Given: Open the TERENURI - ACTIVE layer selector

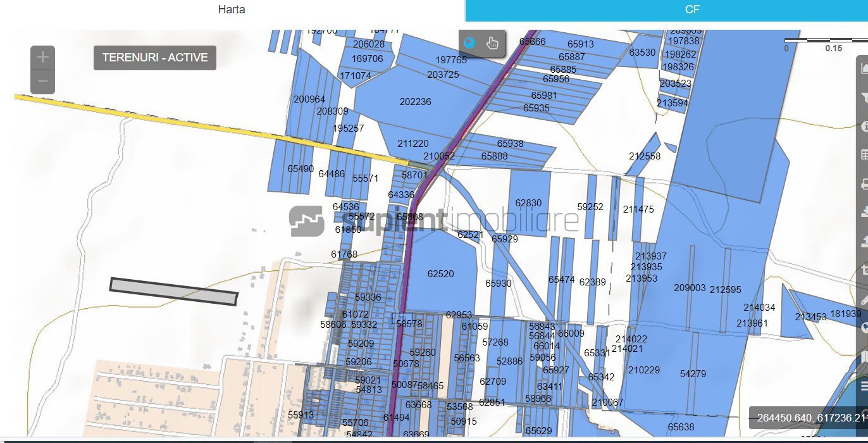Looking at the screenshot, I should click(155, 58).
